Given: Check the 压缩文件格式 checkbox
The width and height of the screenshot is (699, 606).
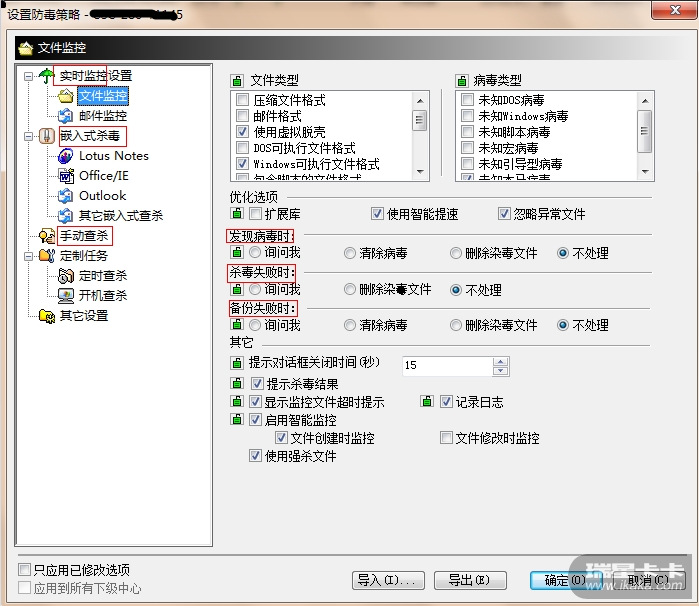Looking at the screenshot, I should 242,99.
